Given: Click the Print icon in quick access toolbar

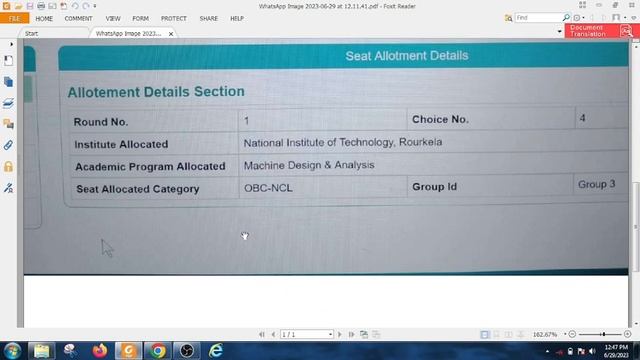Looking at the screenshot, I should pyautogui.click(x=41, y=6).
